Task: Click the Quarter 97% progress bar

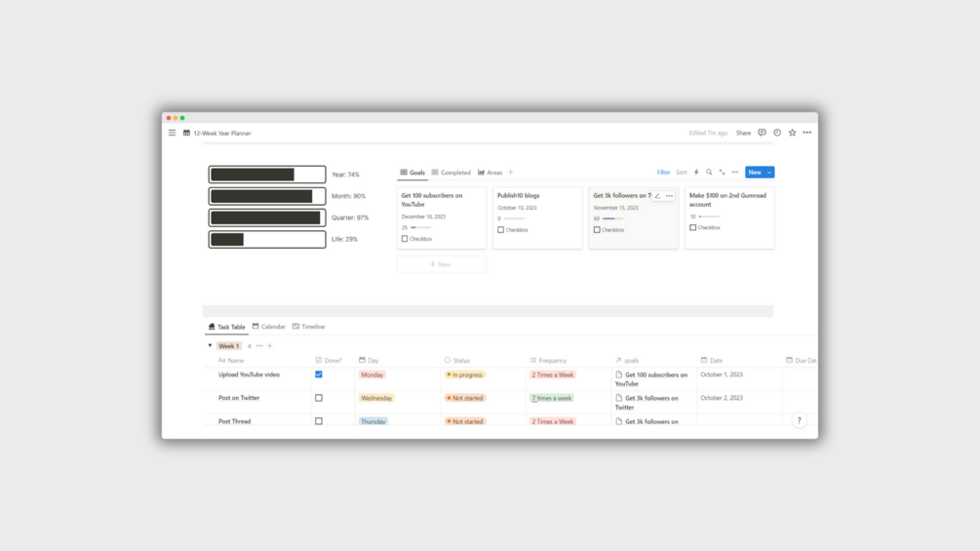Action: 267,217
